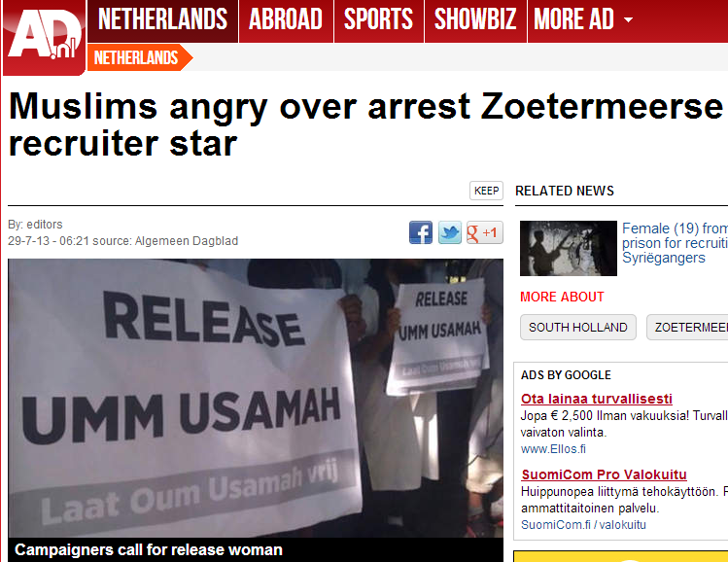728x562 pixels.
Task: Select the SOUTH HOLLAND topic tag
Action: click(x=578, y=328)
